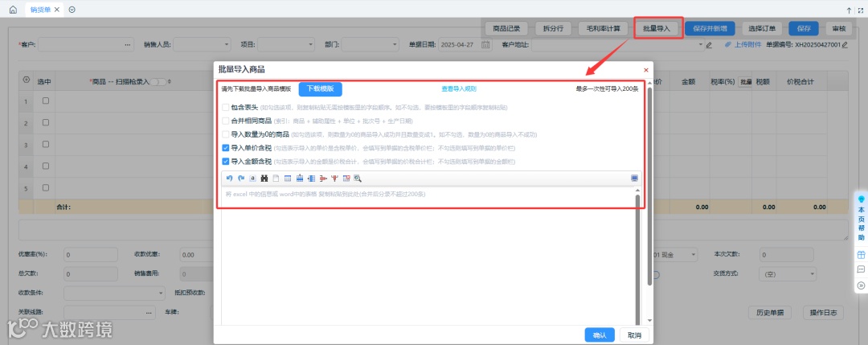Open the tab list circle-chevron icon
Image resolution: width=868 pixels, height=345 pixels.
click(72, 10)
